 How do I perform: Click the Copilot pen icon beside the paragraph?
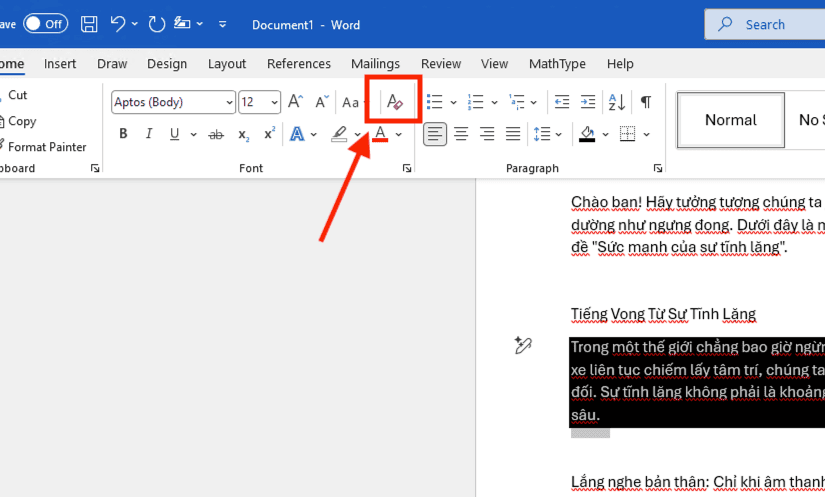tap(523, 345)
